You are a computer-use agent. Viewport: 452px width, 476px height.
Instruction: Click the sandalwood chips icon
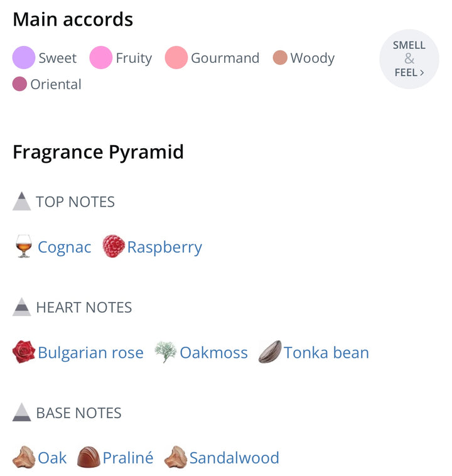tap(175, 458)
